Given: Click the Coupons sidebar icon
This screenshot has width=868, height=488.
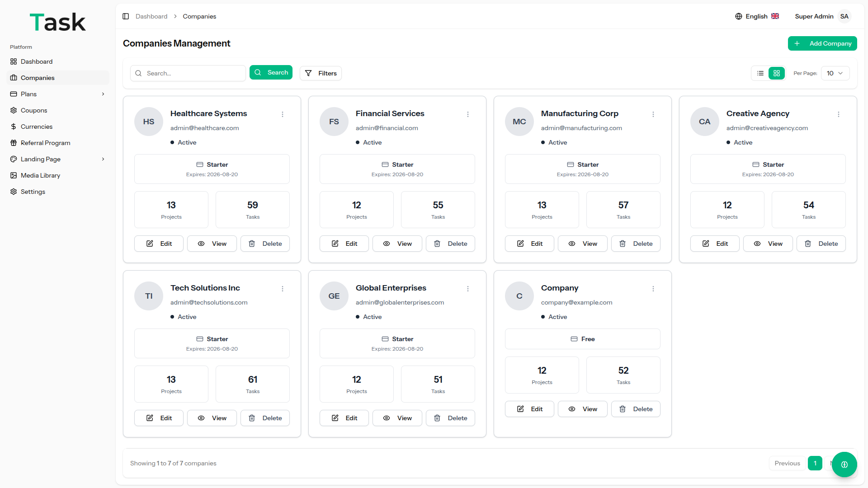Looking at the screenshot, I should coord(14,110).
